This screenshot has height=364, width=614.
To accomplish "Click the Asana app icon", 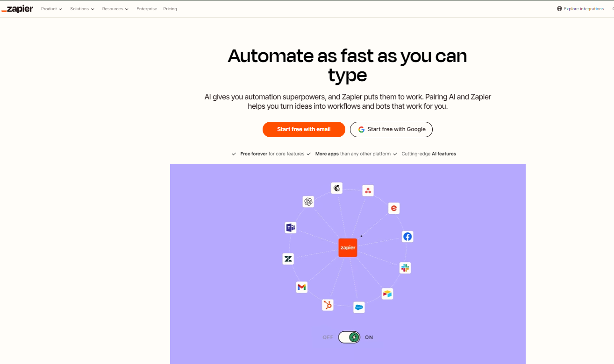I will (x=368, y=190).
